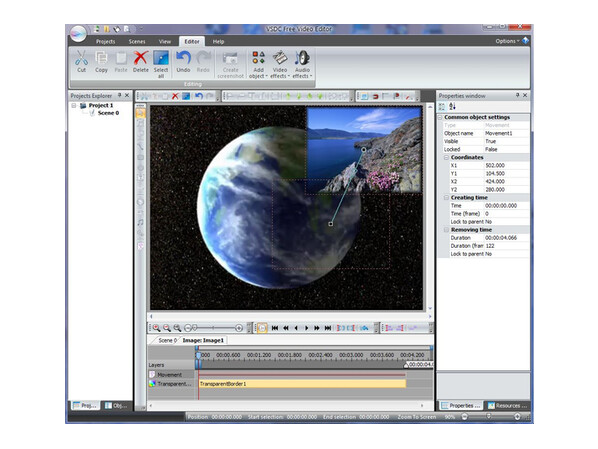Screen dimensions: 598x449
Task: Jump to end of the scene
Action: 328,328
